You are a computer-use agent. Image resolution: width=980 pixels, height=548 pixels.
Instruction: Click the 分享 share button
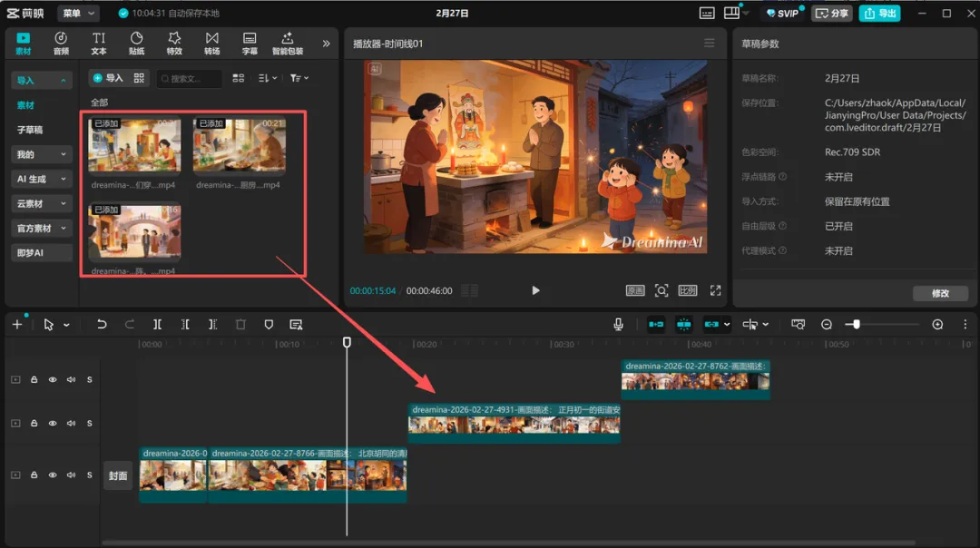(x=832, y=13)
